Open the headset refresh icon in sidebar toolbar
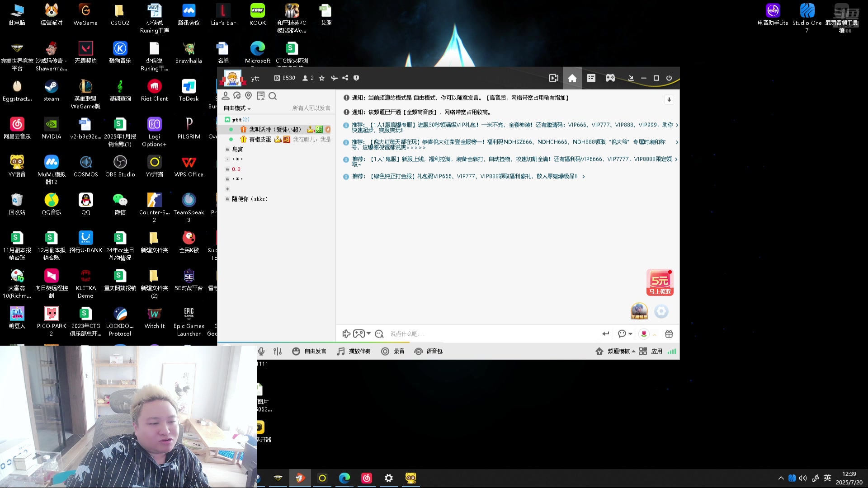The width and height of the screenshot is (868, 488). click(237, 96)
